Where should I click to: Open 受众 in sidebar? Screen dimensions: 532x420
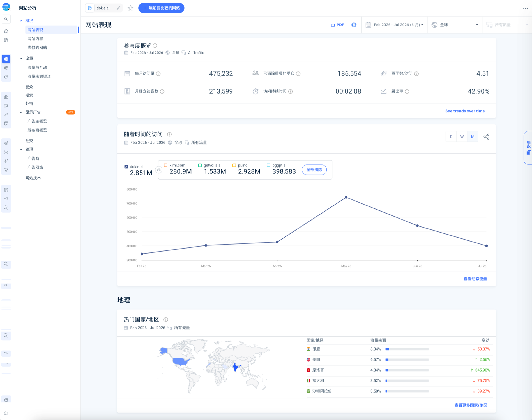click(29, 87)
